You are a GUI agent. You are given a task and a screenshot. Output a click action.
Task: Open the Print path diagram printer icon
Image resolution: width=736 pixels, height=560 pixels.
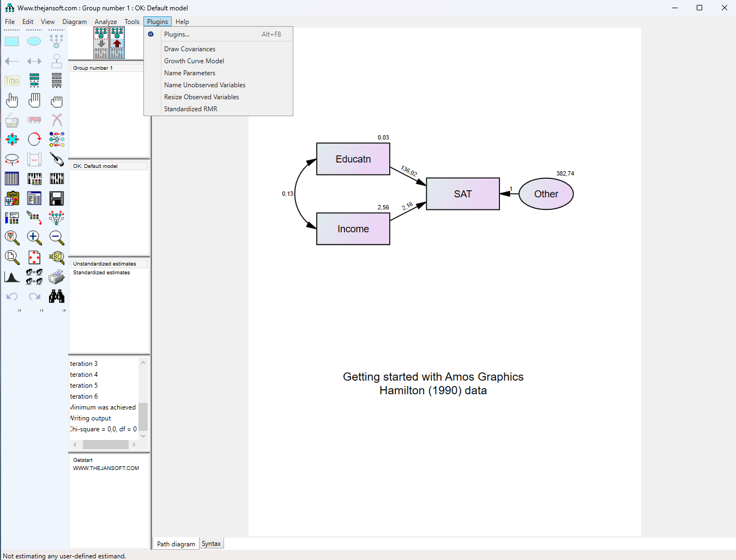[x=57, y=277]
